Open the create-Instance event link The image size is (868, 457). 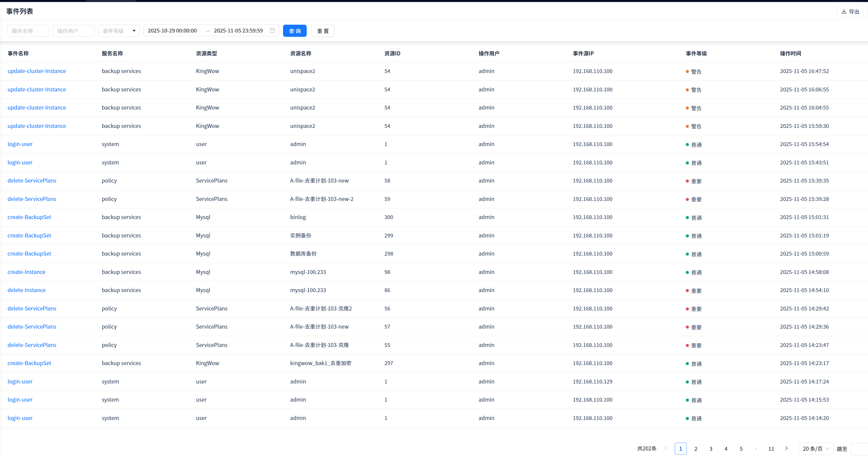click(26, 272)
